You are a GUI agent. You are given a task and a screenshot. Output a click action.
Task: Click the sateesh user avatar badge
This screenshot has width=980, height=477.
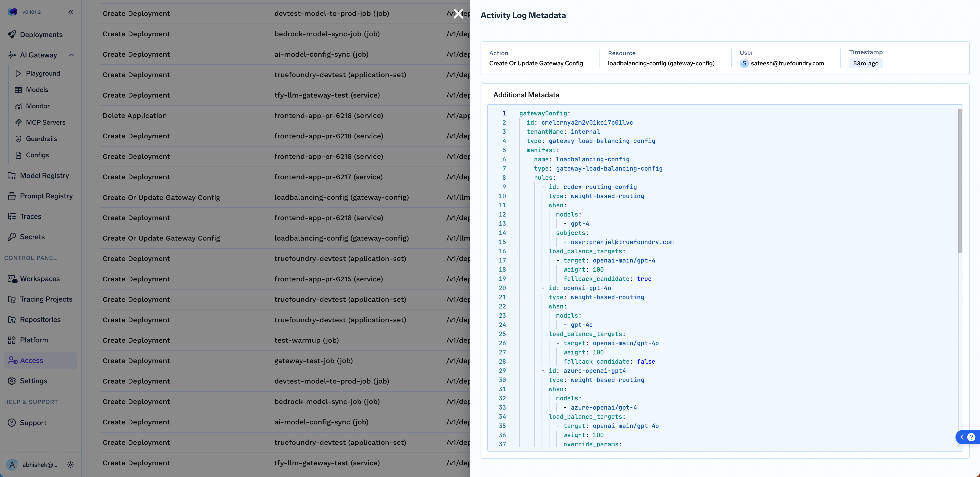[744, 63]
